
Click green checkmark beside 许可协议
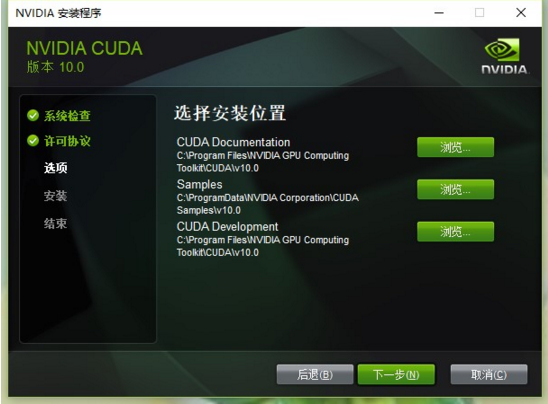[33, 141]
